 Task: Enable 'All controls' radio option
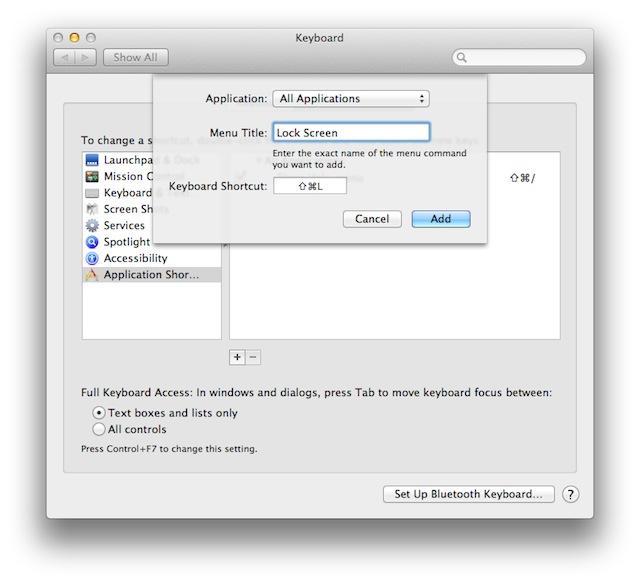pos(99,429)
